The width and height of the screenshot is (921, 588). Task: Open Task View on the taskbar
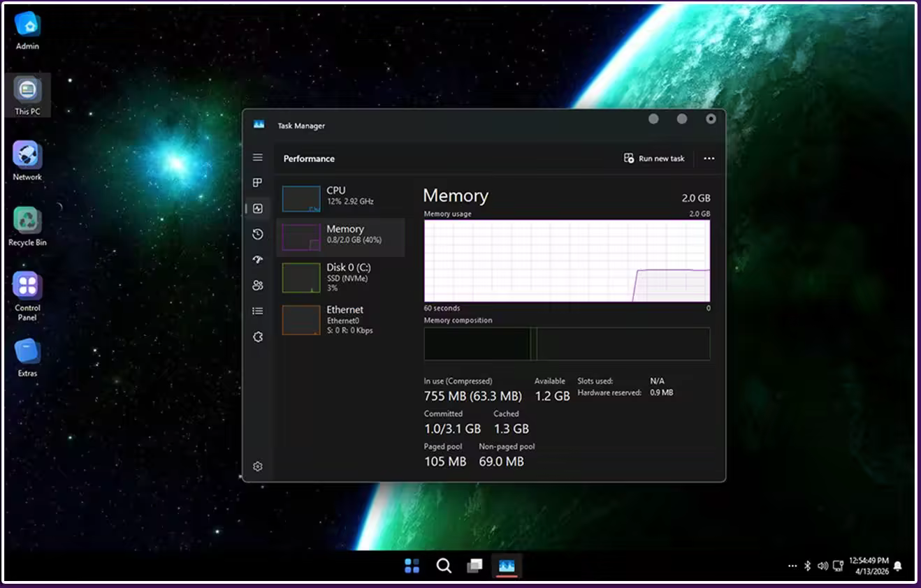click(474, 566)
